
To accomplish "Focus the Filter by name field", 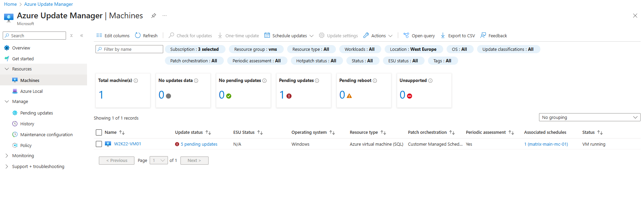I will (x=129, y=49).
